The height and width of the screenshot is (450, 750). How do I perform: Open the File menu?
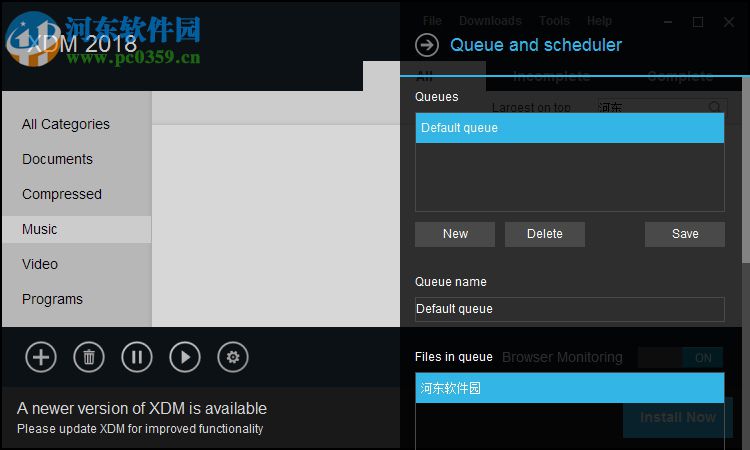[432, 21]
